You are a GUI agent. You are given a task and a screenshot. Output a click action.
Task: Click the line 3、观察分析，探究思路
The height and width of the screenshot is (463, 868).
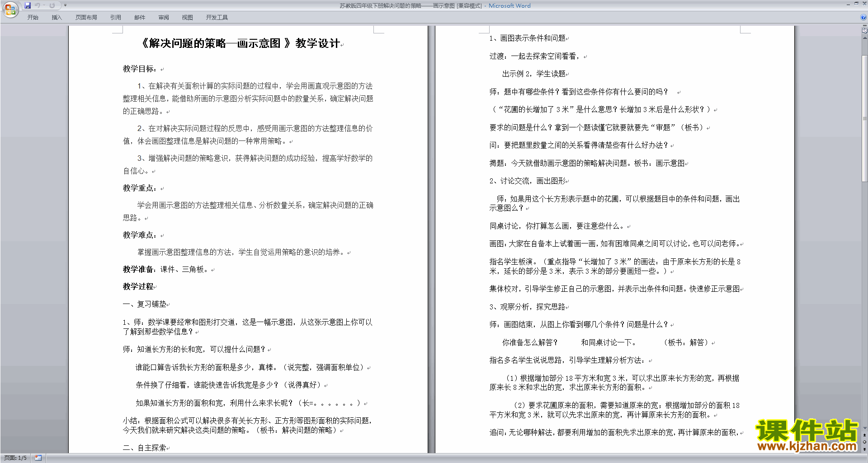pos(527,307)
